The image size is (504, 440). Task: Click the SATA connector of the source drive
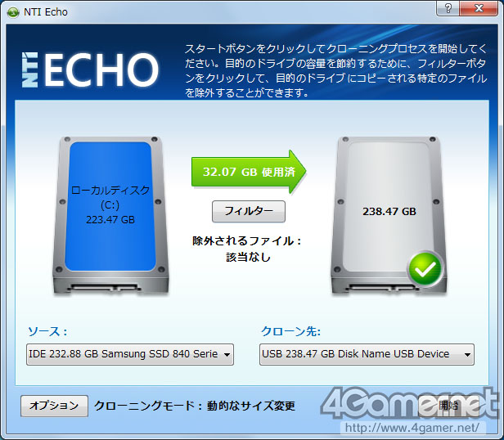coord(105,287)
